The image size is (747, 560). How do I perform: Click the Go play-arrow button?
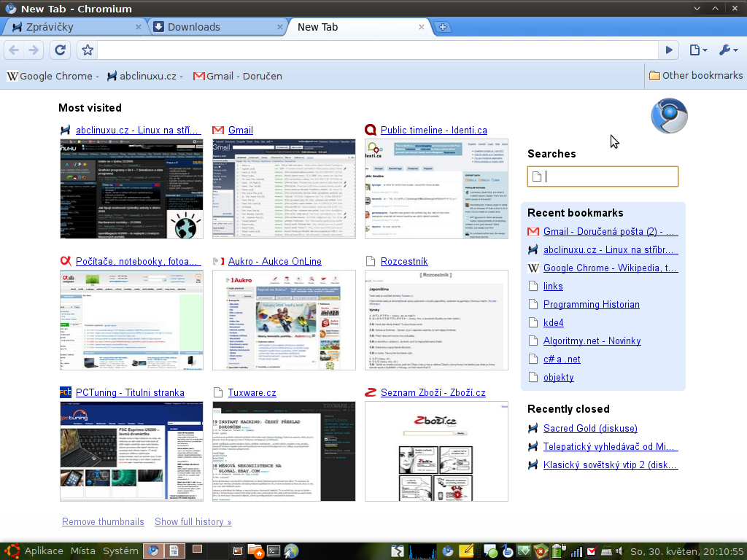(669, 50)
